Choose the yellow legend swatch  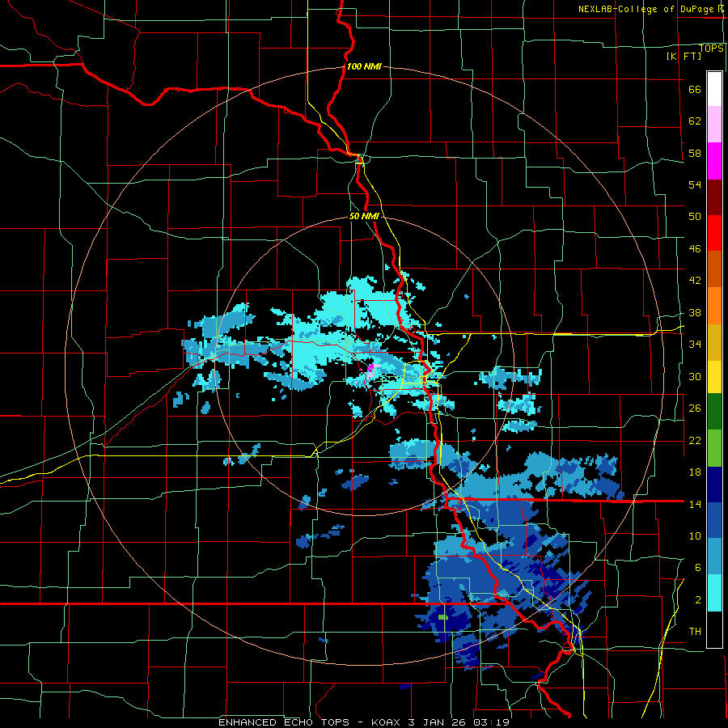(x=714, y=377)
